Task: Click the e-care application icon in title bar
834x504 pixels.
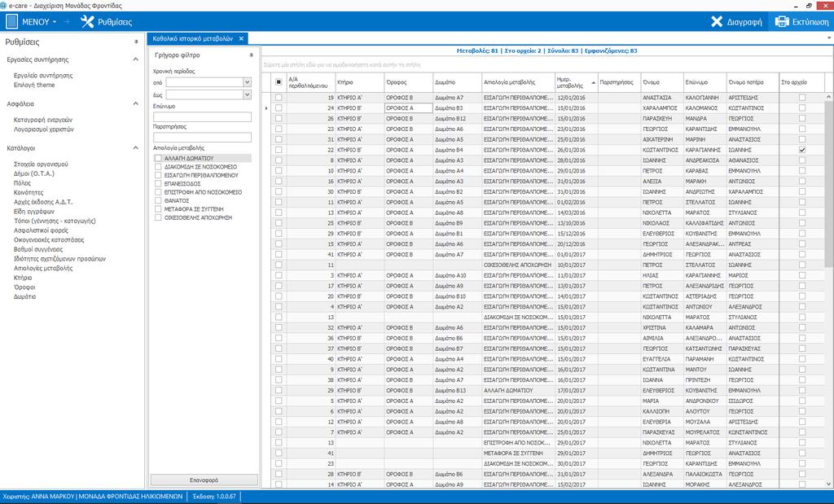Action: click(4, 6)
